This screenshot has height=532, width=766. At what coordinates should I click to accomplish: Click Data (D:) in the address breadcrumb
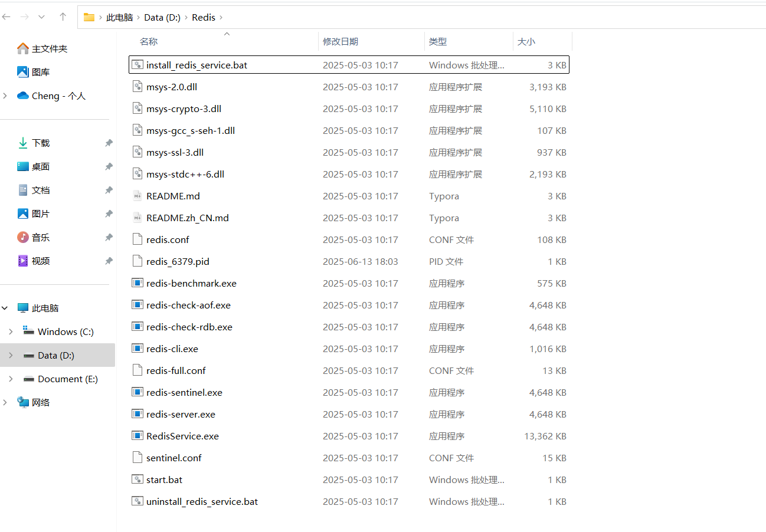click(x=162, y=17)
